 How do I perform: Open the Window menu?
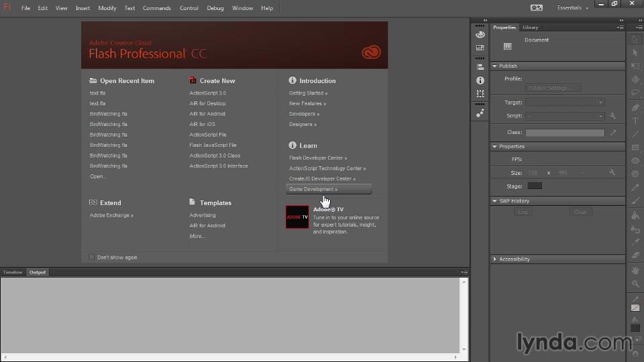(242, 8)
